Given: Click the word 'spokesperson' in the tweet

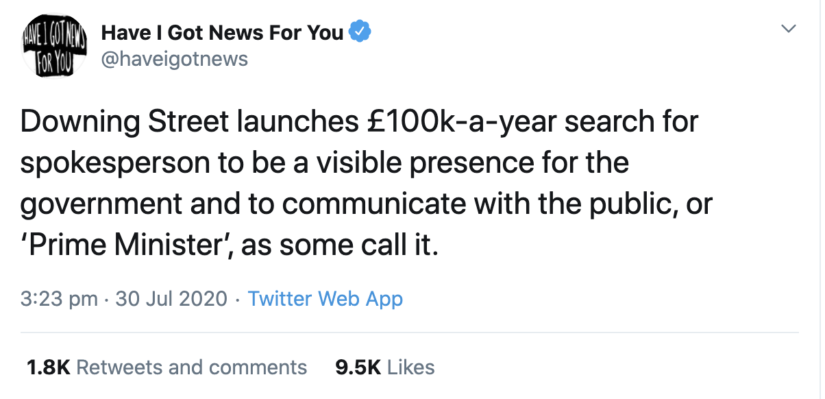Looking at the screenshot, I should coord(115,164).
